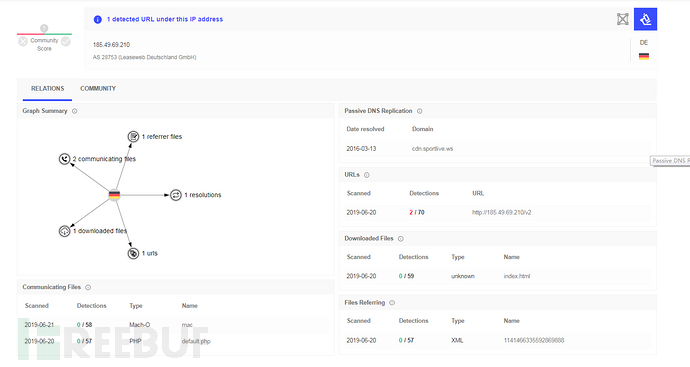Image resolution: width=690 pixels, height=367 pixels.
Task: Click info icon beside Passive DNS Replication
Action: (419, 111)
